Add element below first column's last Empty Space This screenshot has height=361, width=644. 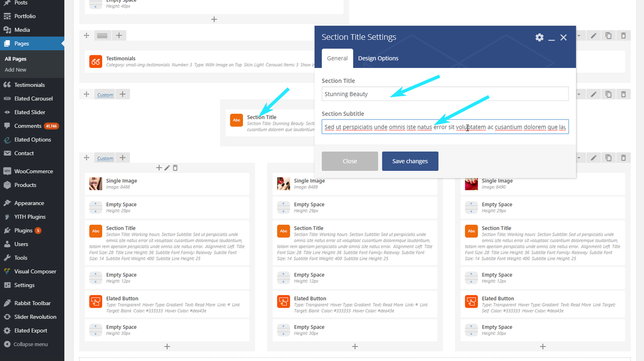click(167, 346)
